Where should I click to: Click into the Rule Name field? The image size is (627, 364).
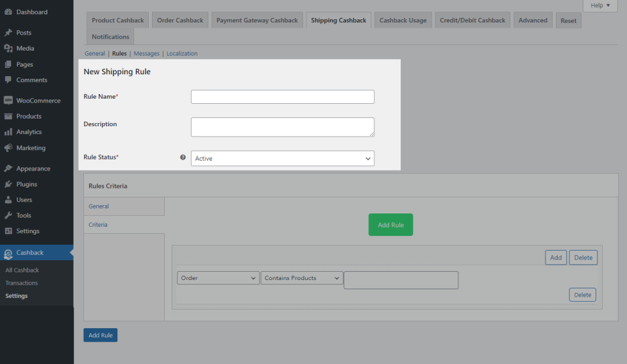pos(282,97)
